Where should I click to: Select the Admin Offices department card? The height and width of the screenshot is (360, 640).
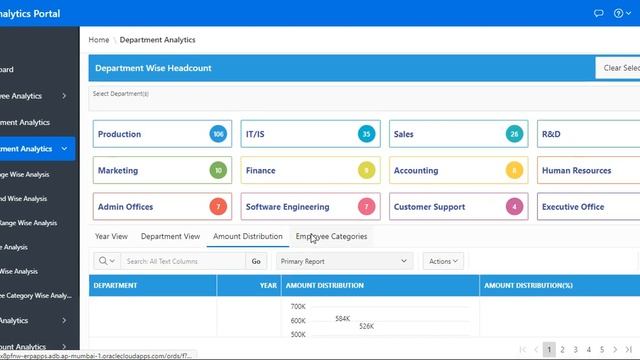pos(162,207)
